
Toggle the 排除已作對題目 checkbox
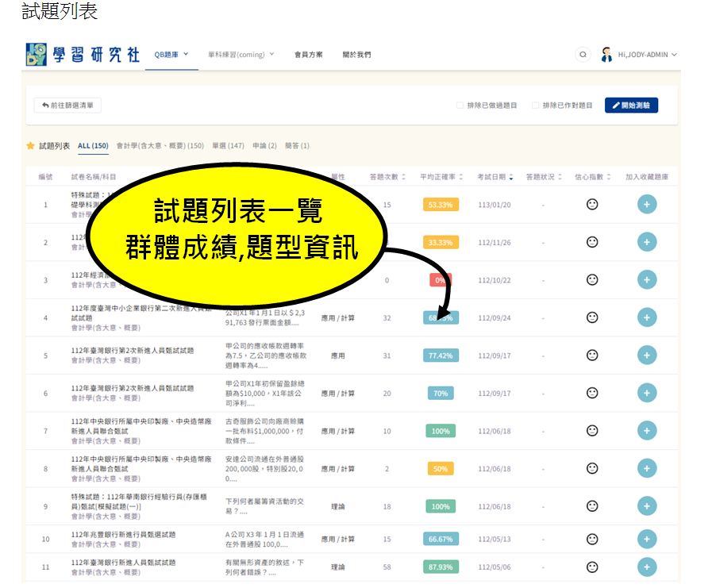click(536, 106)
